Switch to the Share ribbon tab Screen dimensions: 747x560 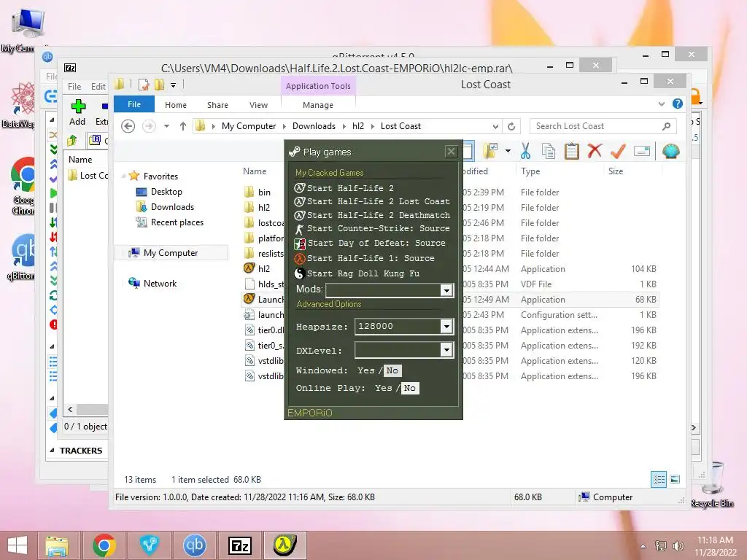pos(217,105)
